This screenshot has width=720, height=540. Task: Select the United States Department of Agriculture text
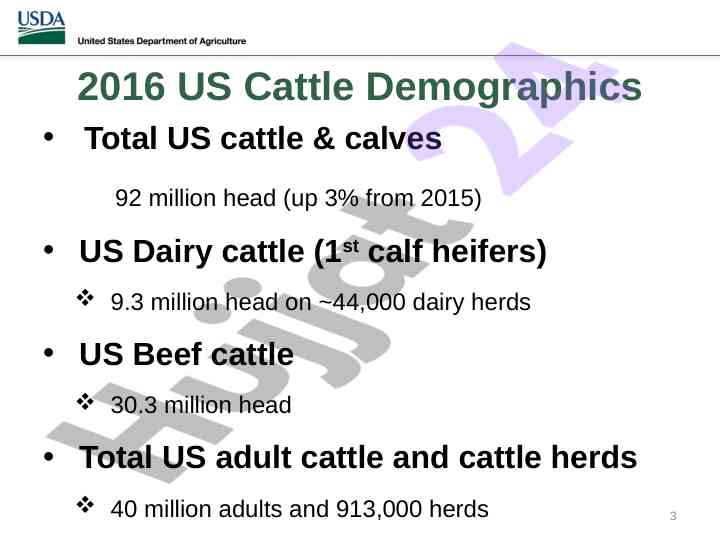[162, 41]
